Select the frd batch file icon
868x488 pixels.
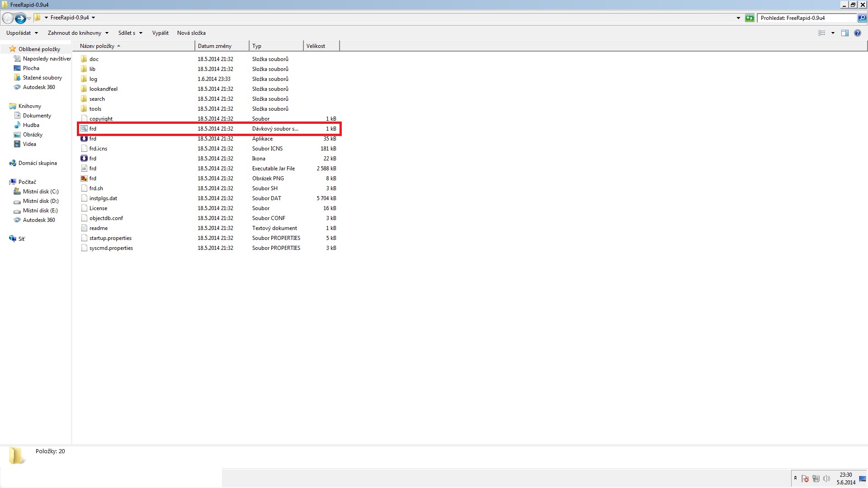click(84, 129)
